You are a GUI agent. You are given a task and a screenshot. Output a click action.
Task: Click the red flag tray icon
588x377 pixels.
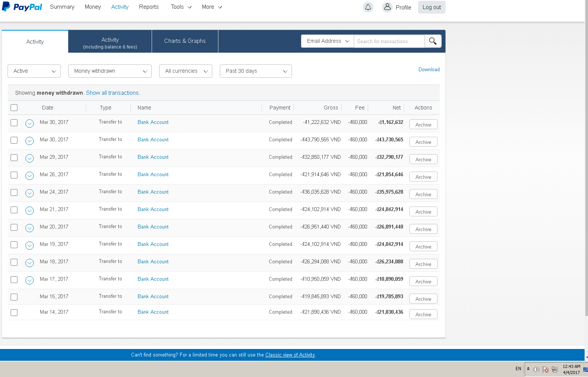(546, 369)
